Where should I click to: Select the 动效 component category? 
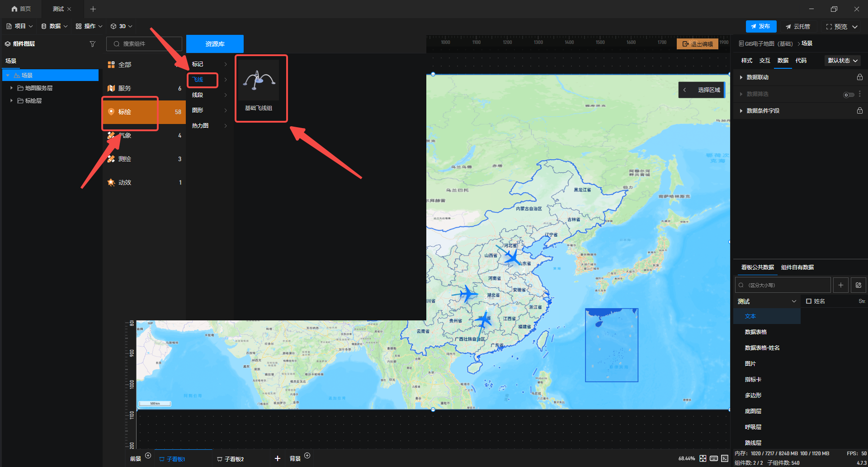point(144,182)
